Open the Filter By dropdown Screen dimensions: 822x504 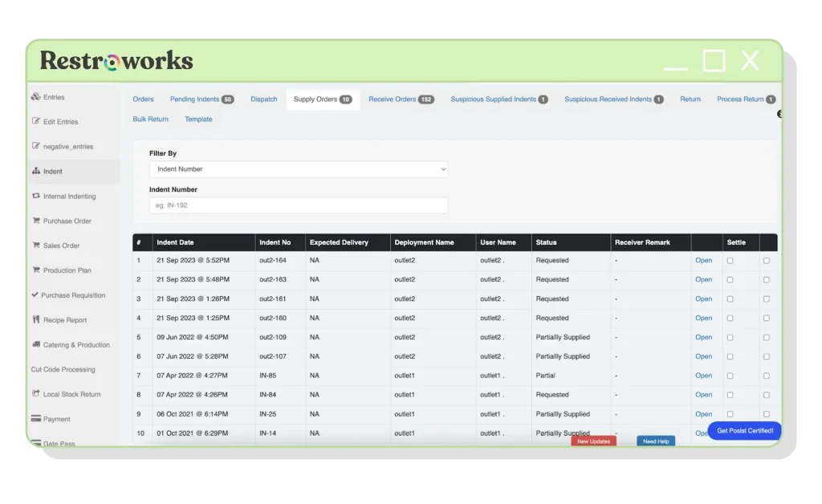[298, 169]
